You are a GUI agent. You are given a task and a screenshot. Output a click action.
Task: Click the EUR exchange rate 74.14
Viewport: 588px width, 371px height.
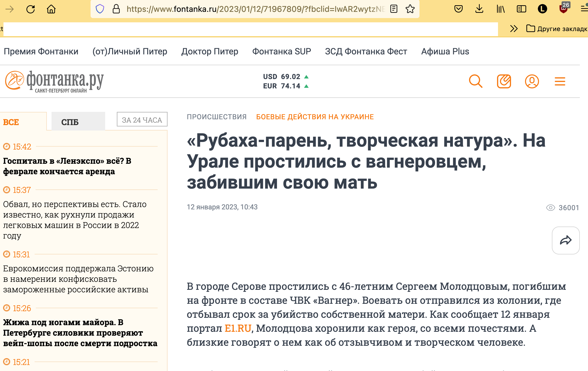point(286,86)
